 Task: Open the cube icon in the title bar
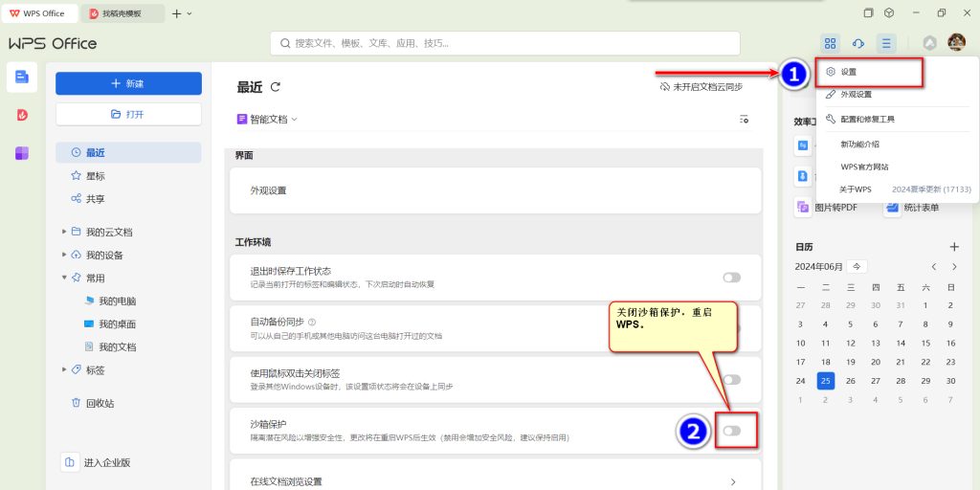pyautogui.click(x=889, y=13)
